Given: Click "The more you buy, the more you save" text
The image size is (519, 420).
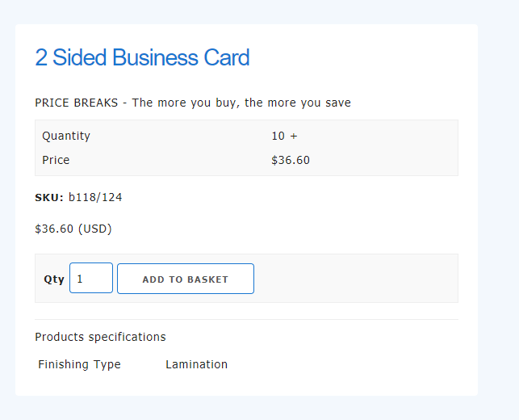Looking at the screenshot, I should pyautogui.click(x=241, y=103).
